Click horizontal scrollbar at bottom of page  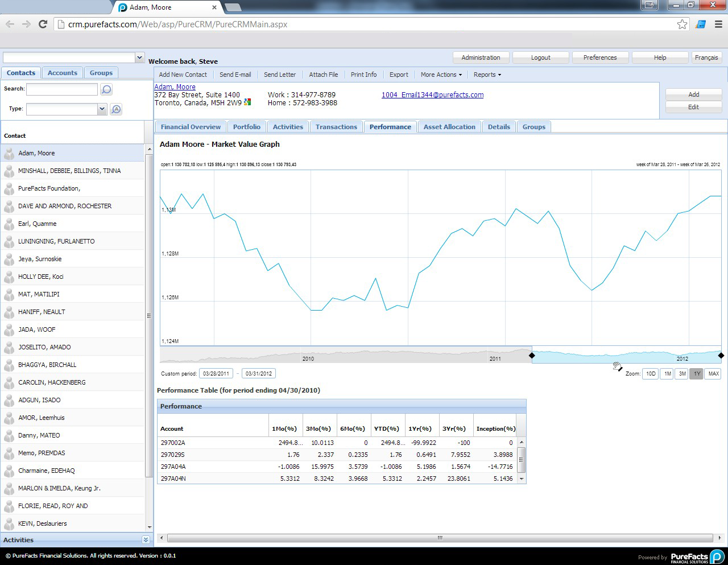pyautogui.click(x=440, y=538)
